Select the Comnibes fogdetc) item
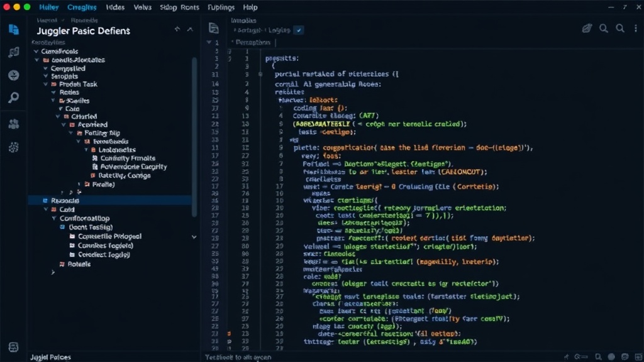The width and height of the screenshot is (644, 362). click(106, 246)
